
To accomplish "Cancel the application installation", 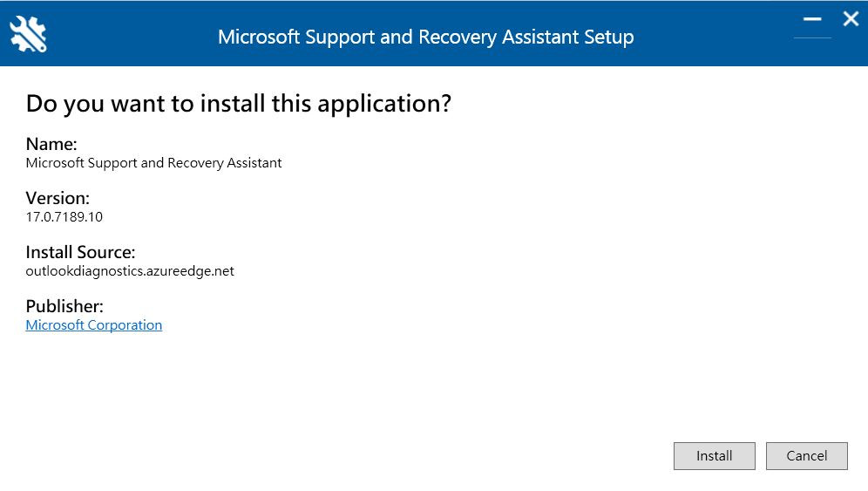I will pos(806,455).
